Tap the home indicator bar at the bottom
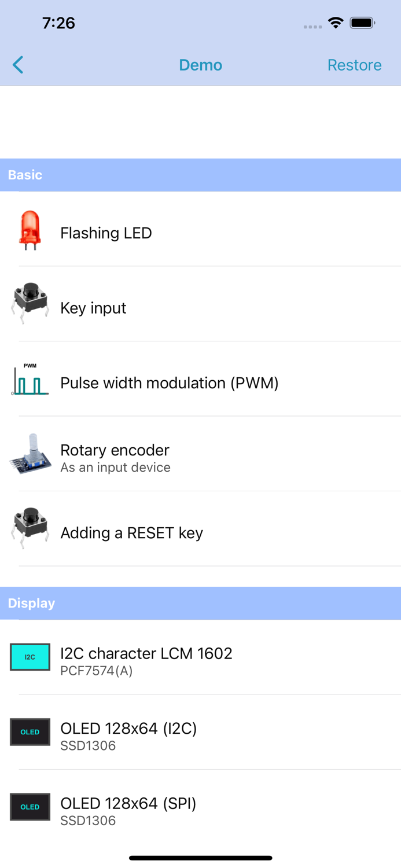This screenshot has height=868, width=401. 200,858
